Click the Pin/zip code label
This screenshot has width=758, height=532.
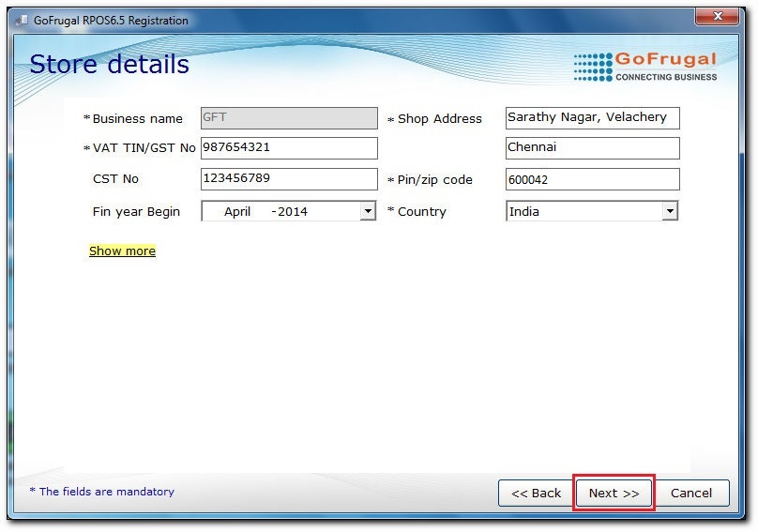[434, 180]
